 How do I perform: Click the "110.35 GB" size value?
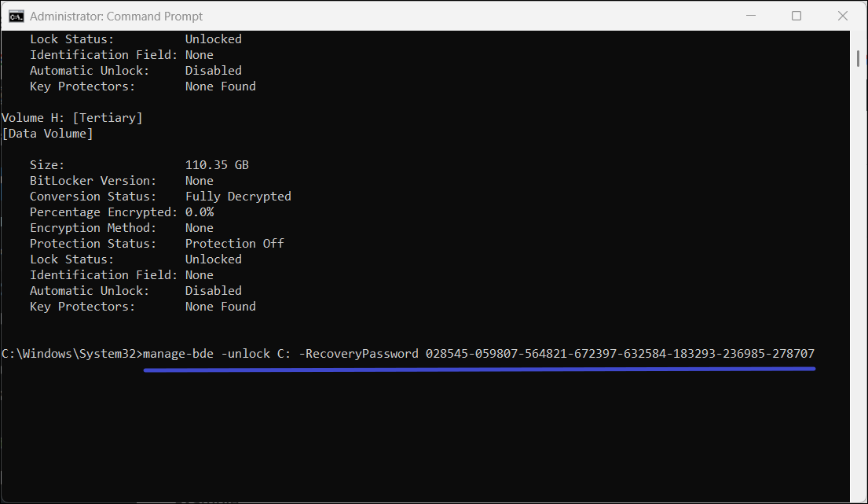click(x=217, y=165)
